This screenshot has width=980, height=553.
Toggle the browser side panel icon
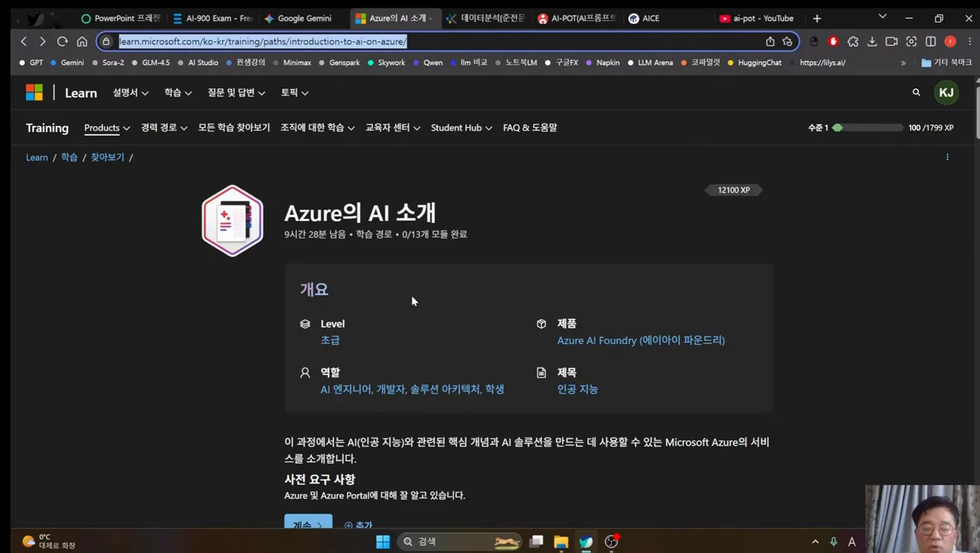pyautogui.click(x=930, y=41)
